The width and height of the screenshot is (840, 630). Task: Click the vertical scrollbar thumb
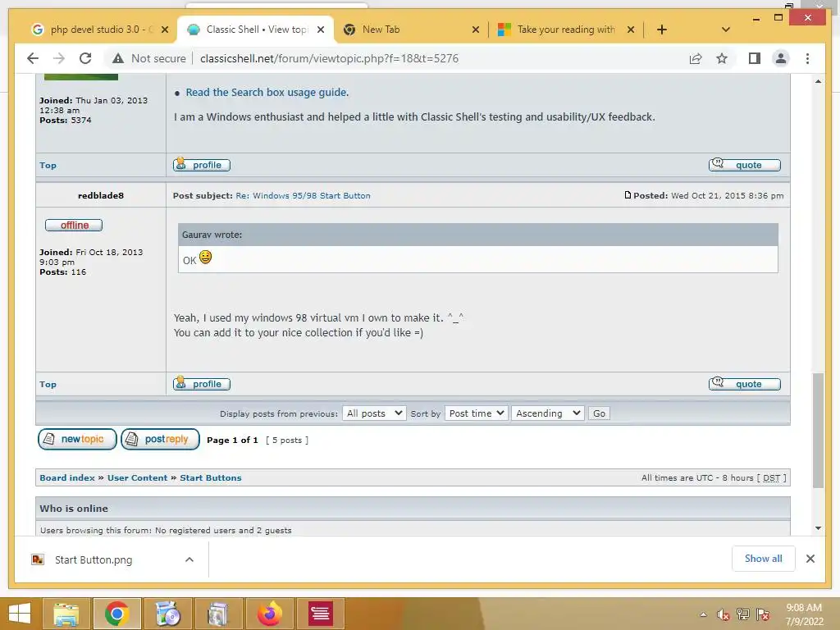click(x=818, y=430)
